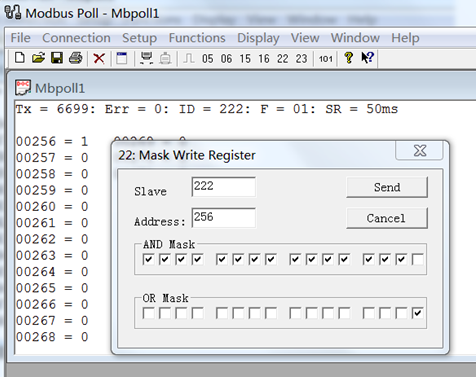Uncheck the first AND Mask checkbox

pyautogui.click(x=148, y=259)
